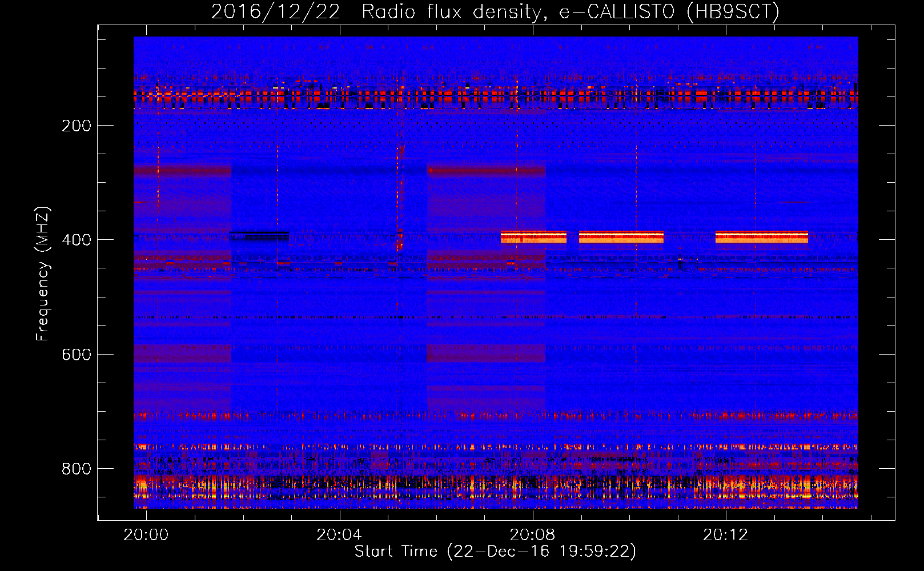
Task: Click the 600 frequency tick label
Action: click(x=77, y=355)
